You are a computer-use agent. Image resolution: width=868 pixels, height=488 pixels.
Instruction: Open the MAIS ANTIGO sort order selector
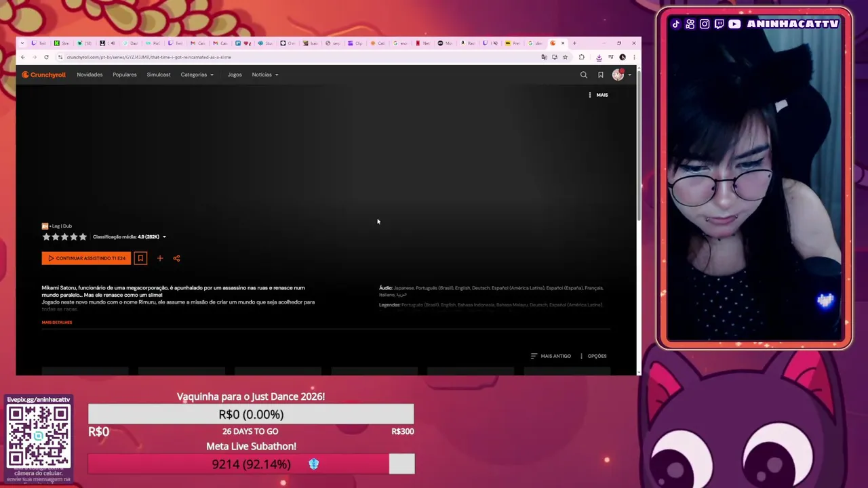point(551,356)
